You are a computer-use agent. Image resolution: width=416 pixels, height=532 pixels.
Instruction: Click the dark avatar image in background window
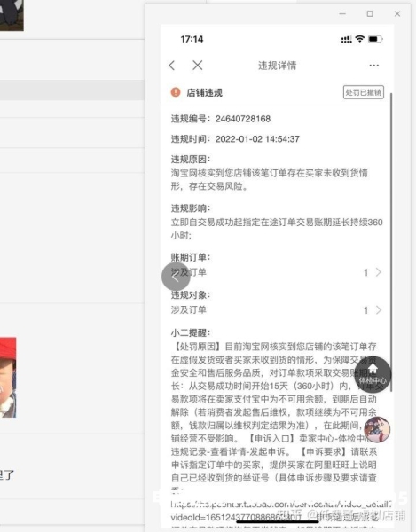[12, 15]
